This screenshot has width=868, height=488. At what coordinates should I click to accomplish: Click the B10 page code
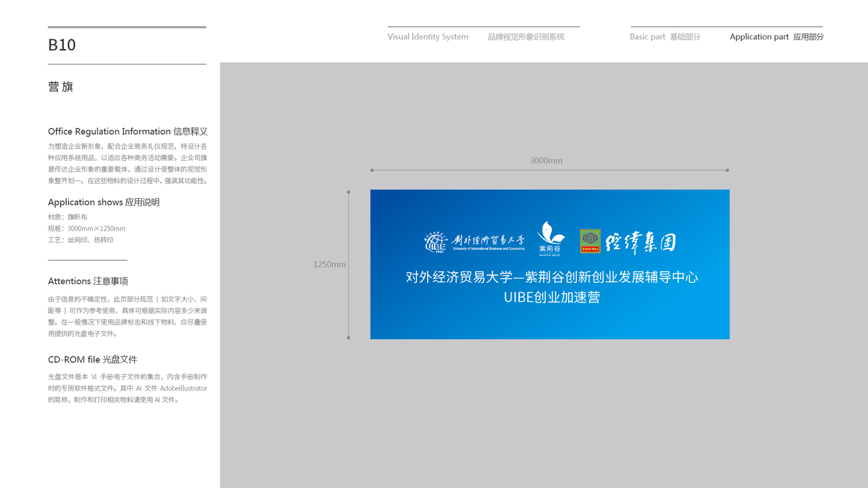pos(62,45)
